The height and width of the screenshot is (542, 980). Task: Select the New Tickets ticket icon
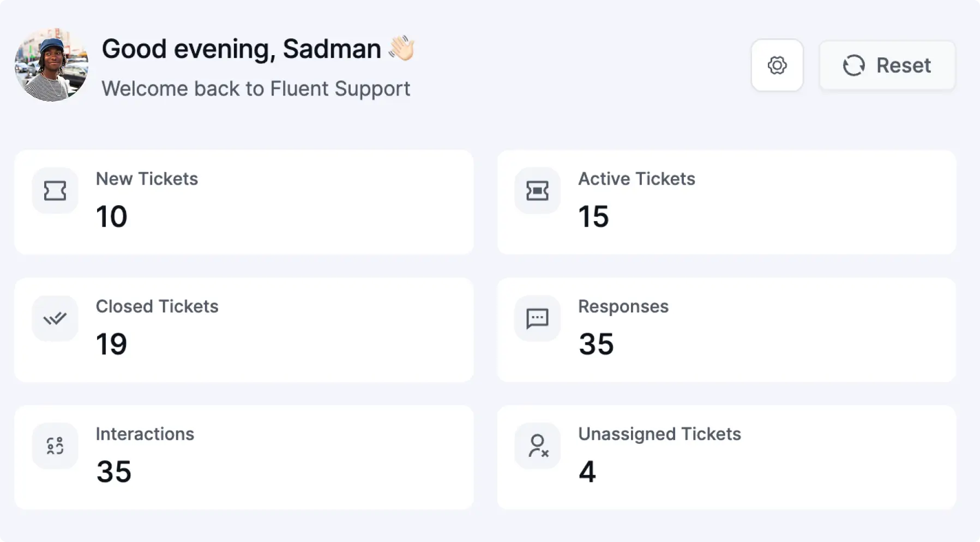coord(54,190)
